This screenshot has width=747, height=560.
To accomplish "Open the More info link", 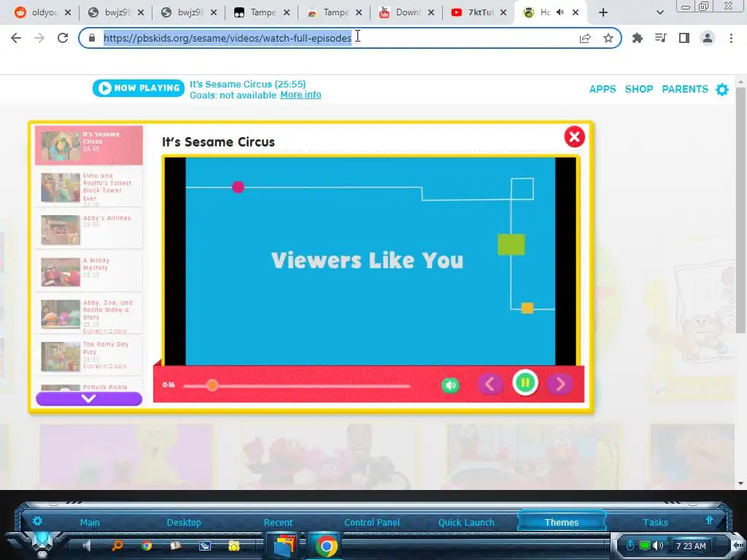I will [x=301, y=95].
